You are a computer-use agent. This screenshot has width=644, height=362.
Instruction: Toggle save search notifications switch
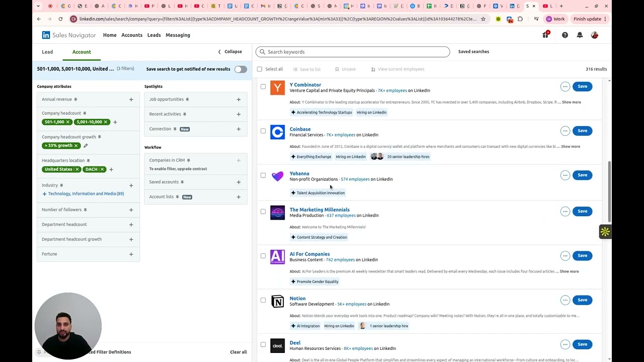[x=240, y=69]
